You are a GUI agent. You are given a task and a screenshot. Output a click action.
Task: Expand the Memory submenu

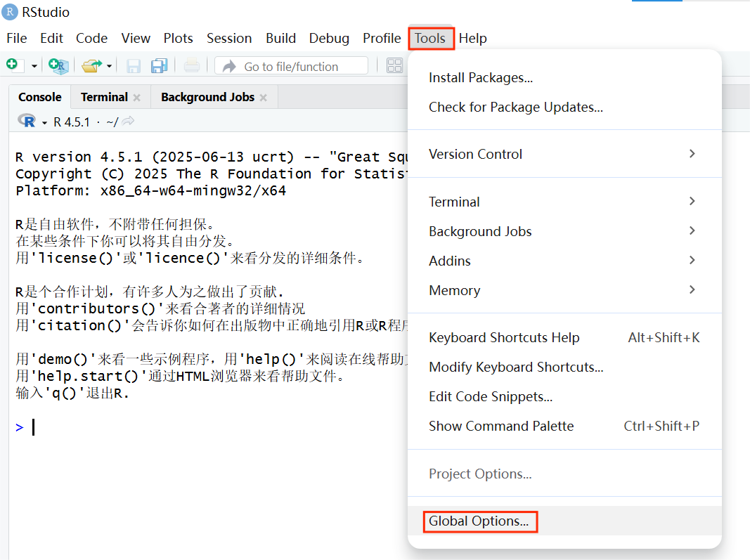pyautogui.click(x=564, y=290)
